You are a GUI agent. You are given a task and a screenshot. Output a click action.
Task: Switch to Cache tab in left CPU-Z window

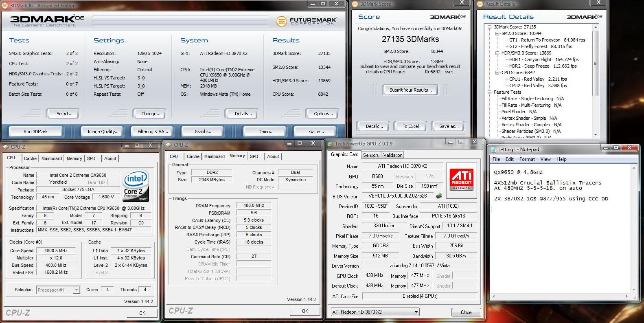click(30, 158)
